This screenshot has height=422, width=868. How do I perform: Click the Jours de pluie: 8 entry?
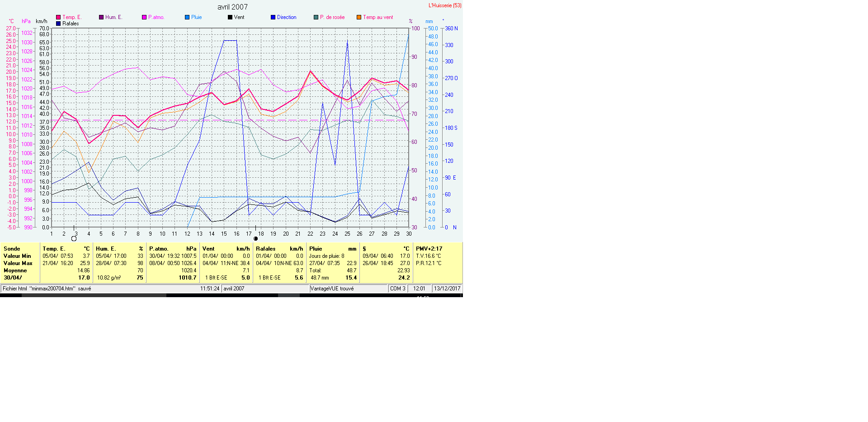tap(327, 256)
